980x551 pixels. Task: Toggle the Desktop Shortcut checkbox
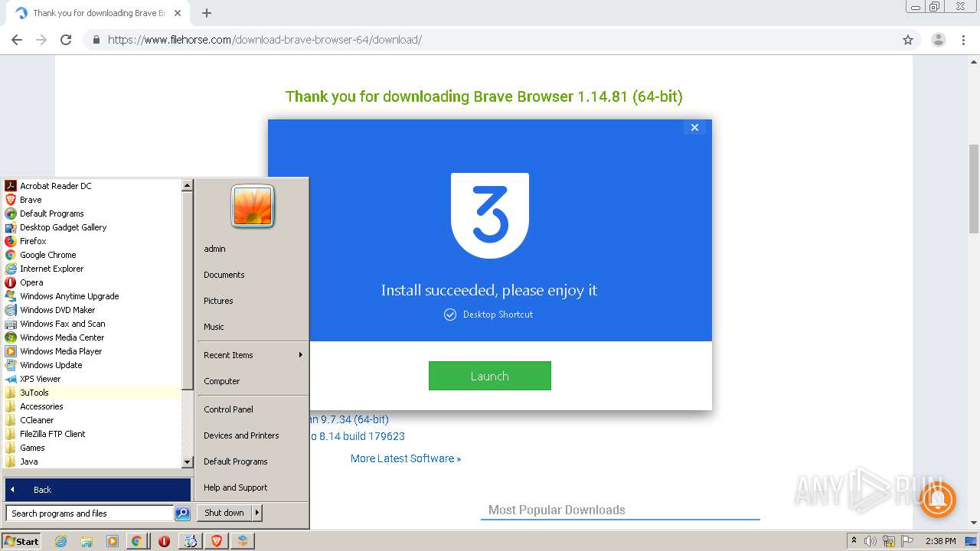(x=450, y=315)
